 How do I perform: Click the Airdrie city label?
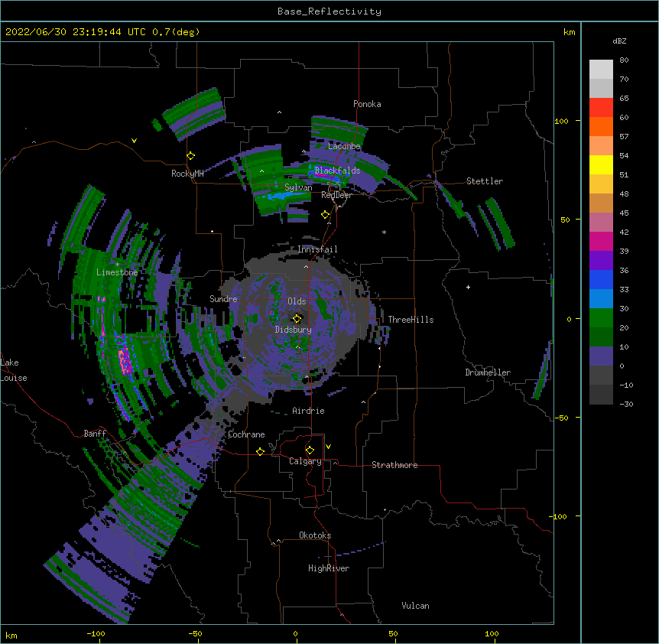[x=309, y=411]
